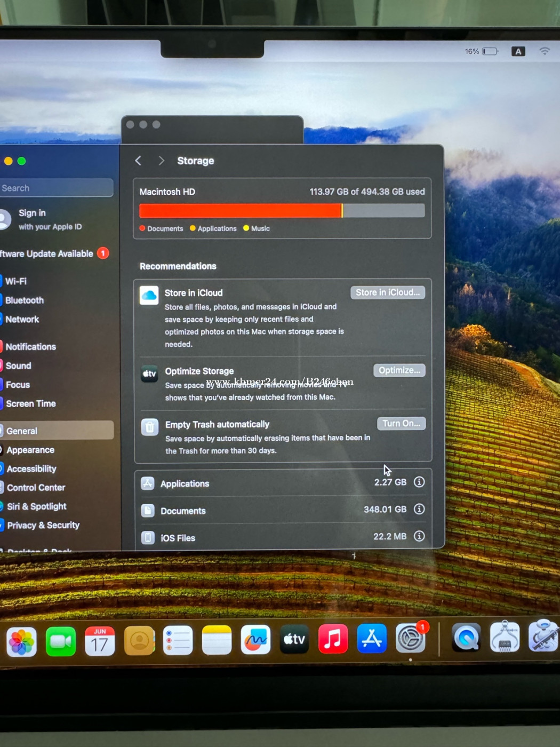This screenshot has width=560, height=747.
Task: Select Accessibility in the sidebar
Action: click(x=31, y=469)
